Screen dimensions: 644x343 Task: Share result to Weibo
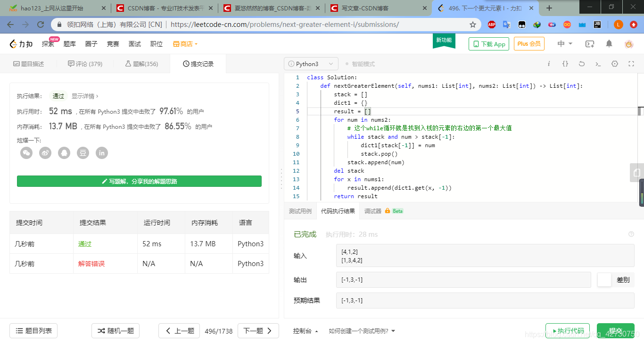pyautogui.click(x=45, y=153)
